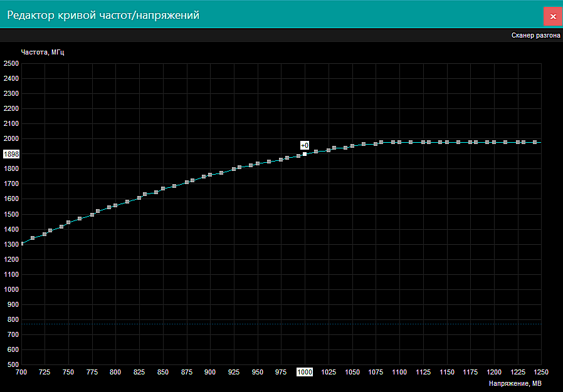Select the last curve point near 1240 mV
This screenshot has width=563, height=392.
(x=535, y=142)
